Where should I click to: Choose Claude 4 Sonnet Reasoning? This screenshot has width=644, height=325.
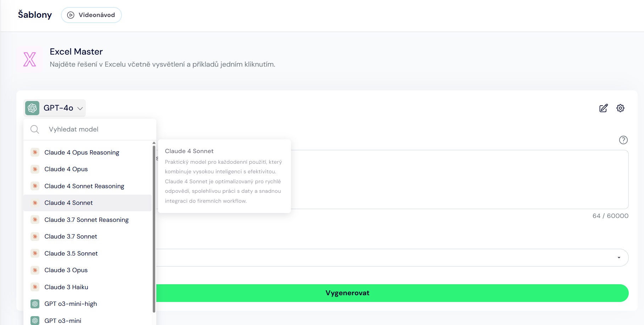(x=88, y=186)
